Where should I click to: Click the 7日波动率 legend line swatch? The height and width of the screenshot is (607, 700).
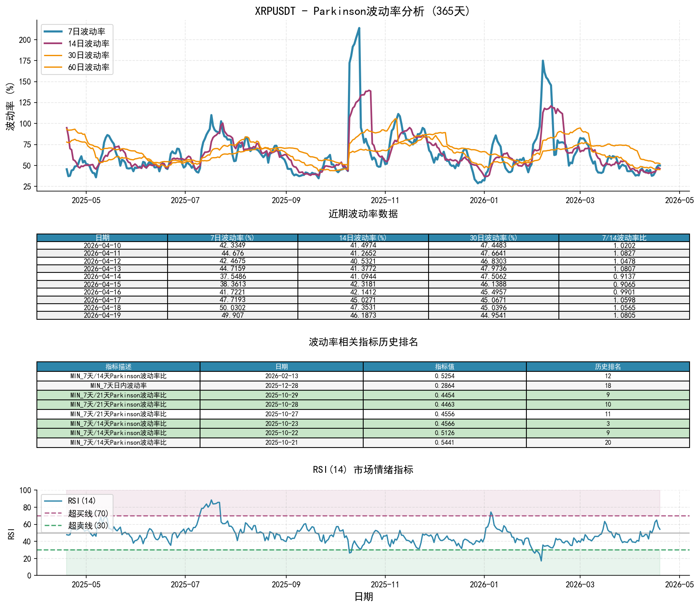coord(53,32)
